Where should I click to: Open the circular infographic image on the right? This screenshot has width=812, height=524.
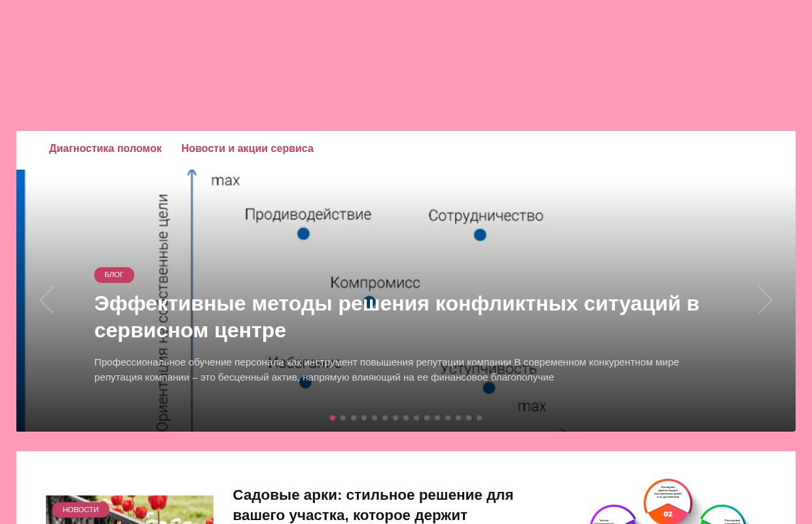(x=668, y=501)
